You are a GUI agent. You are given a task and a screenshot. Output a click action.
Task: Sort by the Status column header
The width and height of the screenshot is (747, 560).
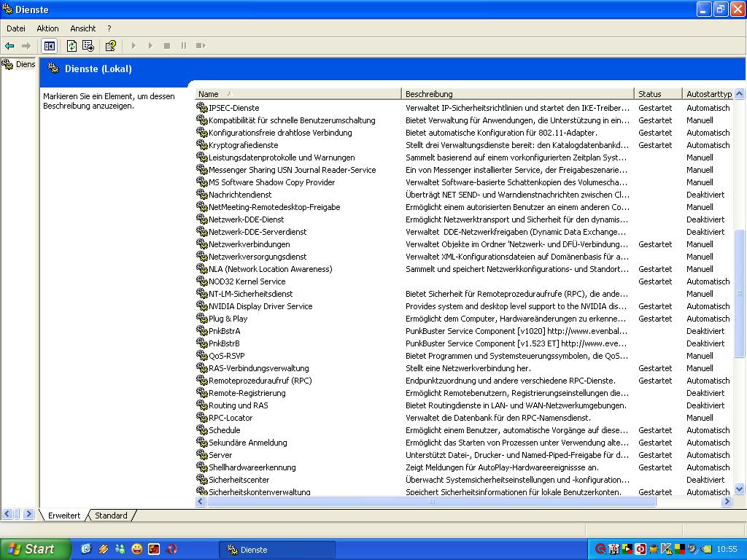point(659,94)
